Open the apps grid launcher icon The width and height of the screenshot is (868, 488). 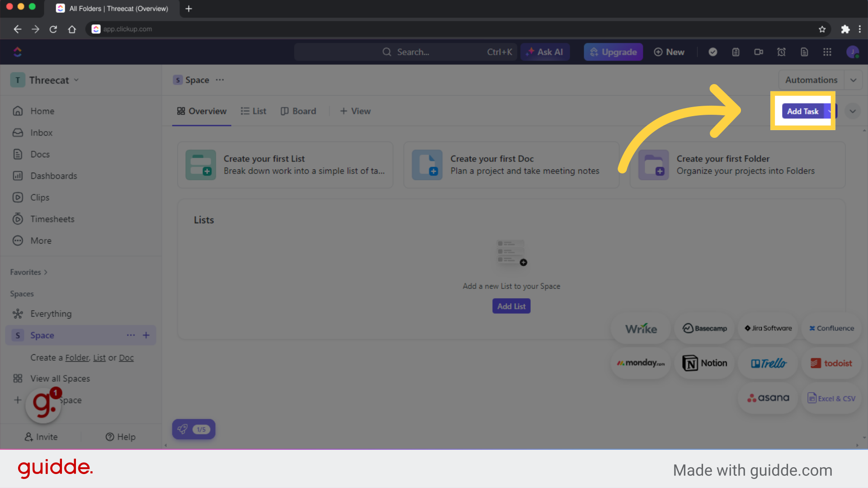[827, 52]
